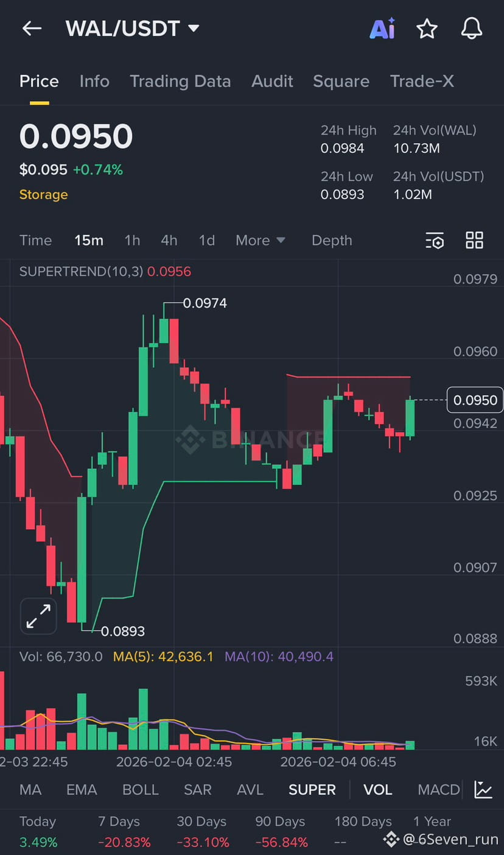Open the AI assistant icon
This screenshot has height=855, width=504.
[382, 29]
